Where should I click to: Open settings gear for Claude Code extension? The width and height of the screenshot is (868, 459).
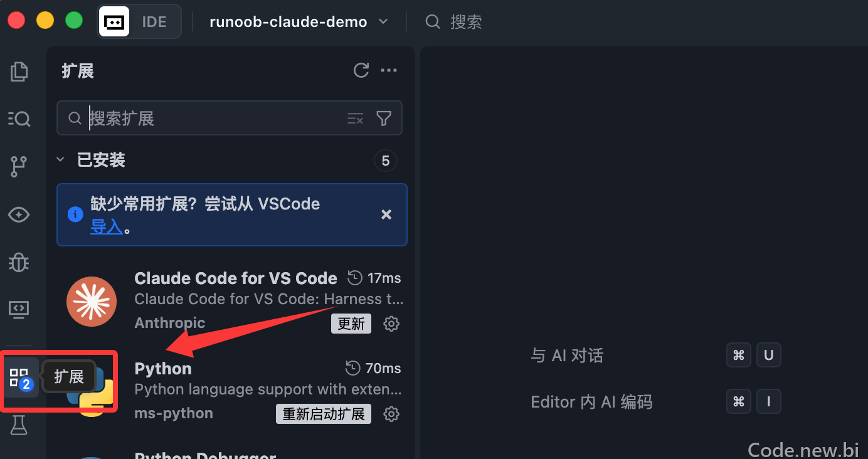pyautogui.click(x=391, y=324)
